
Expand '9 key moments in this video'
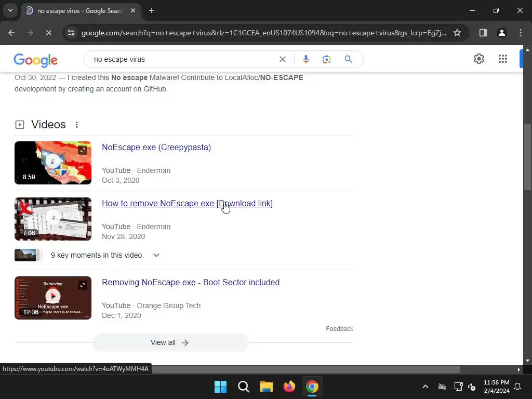(156, 255)
